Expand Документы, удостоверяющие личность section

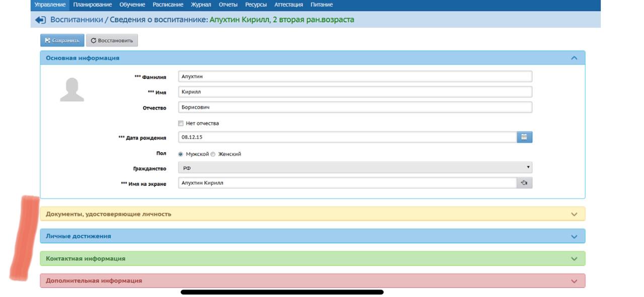click(312, 214)
